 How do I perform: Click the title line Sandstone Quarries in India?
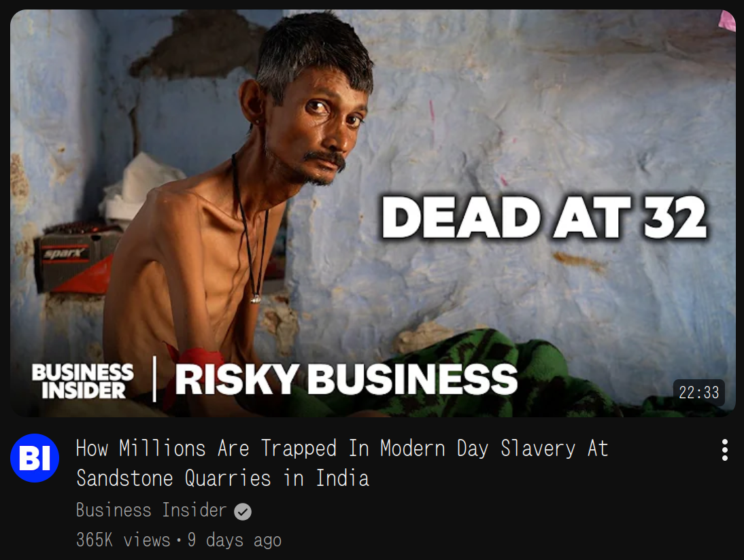tap(222, 478)
